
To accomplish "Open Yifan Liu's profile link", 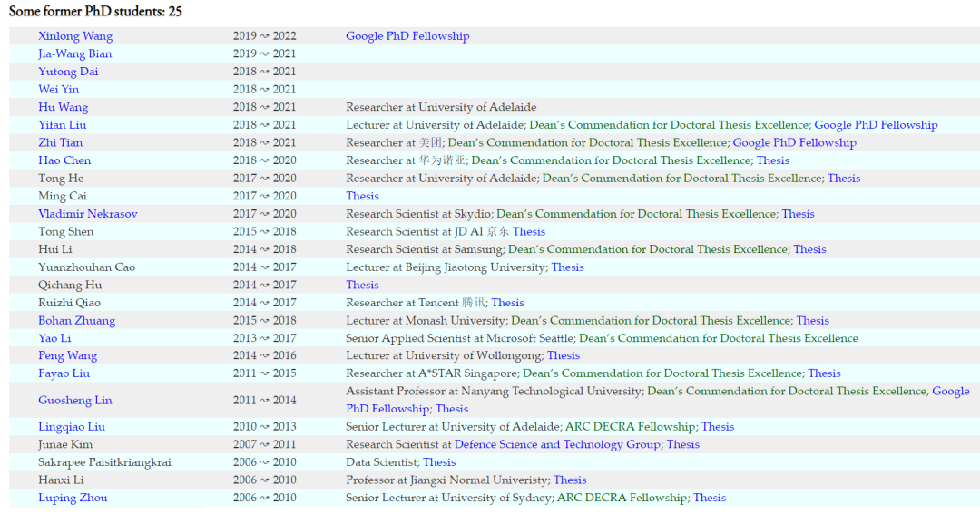I will click(63, 125).
